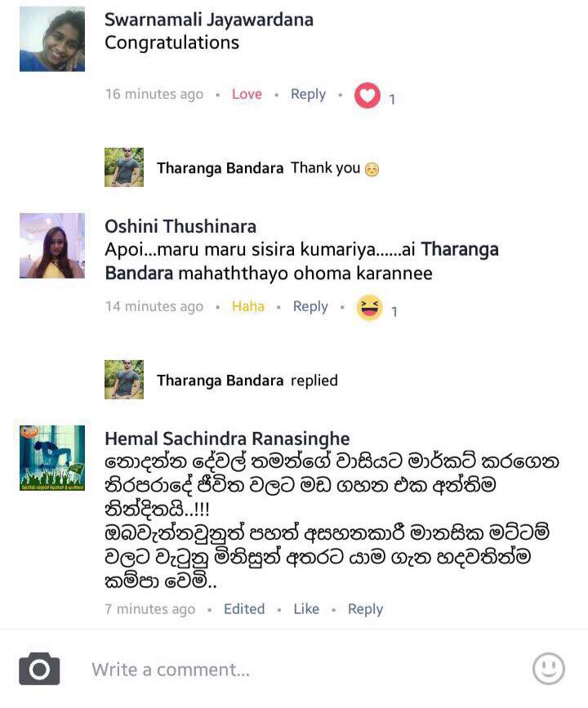Expand the 'Tharanga Bandara replied' thread
This screenshot has width=588, height=708.
[221, 380]
